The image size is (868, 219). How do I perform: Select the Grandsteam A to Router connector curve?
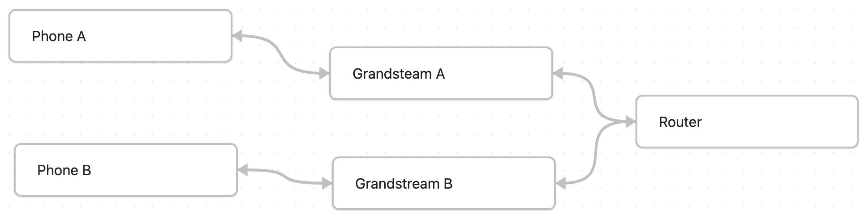coord(594,96)
